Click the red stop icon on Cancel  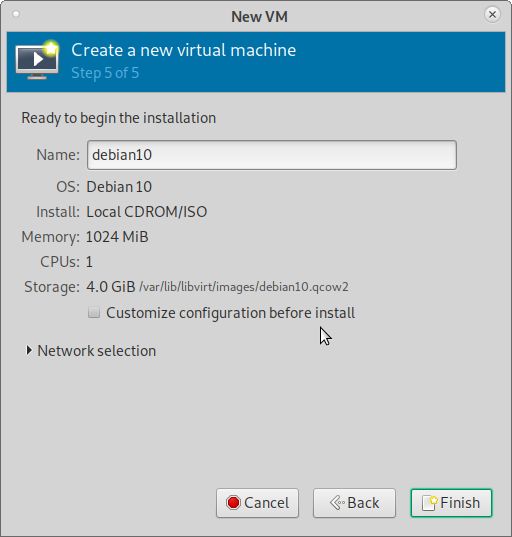[x=234, y=503]
